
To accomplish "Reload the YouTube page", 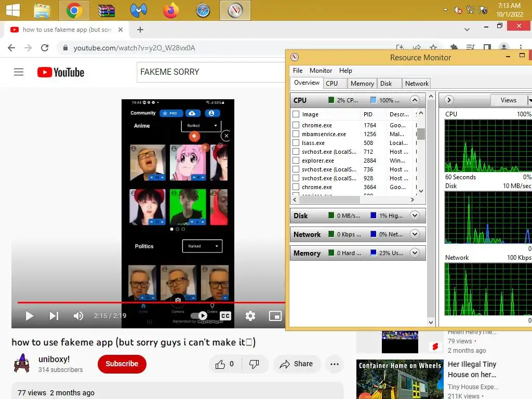I will pyautogui.click(x=45, y=48).
